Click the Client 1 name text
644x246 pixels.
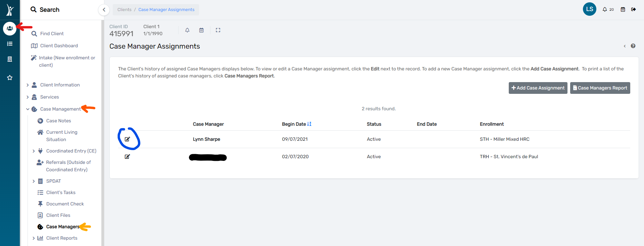[x=151, y=26]
